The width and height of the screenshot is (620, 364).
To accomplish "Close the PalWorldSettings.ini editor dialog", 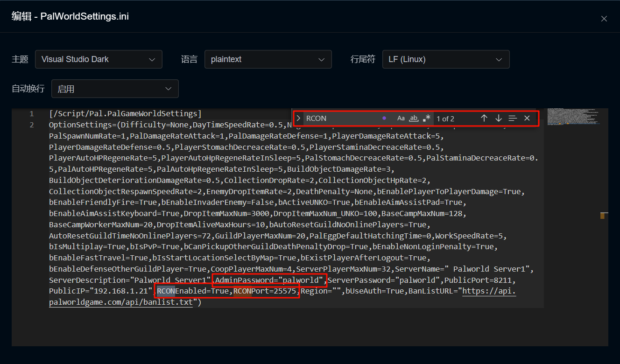I will pyautogui.click(x=604, y=19).
